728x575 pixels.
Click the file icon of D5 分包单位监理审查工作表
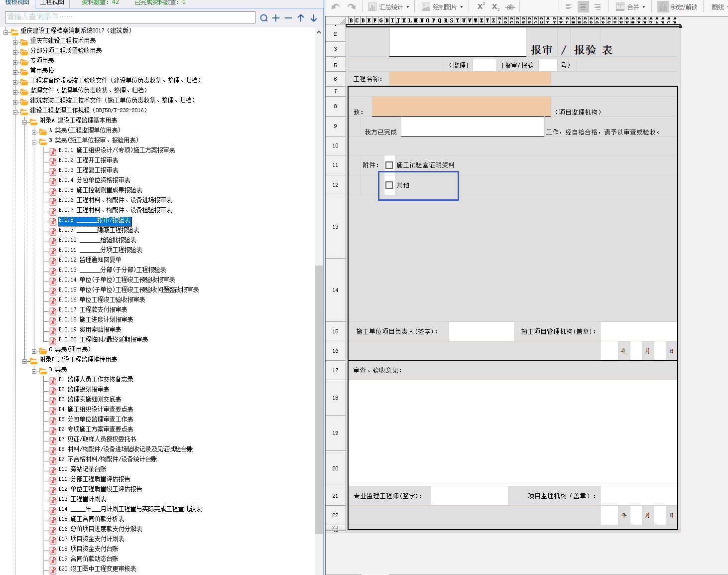[53, 421]
